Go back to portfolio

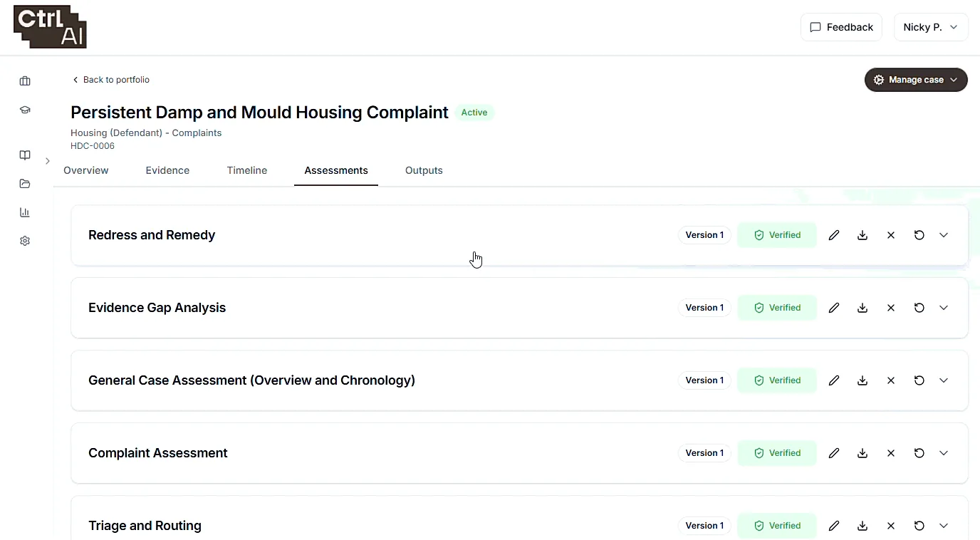click(111, 80)
